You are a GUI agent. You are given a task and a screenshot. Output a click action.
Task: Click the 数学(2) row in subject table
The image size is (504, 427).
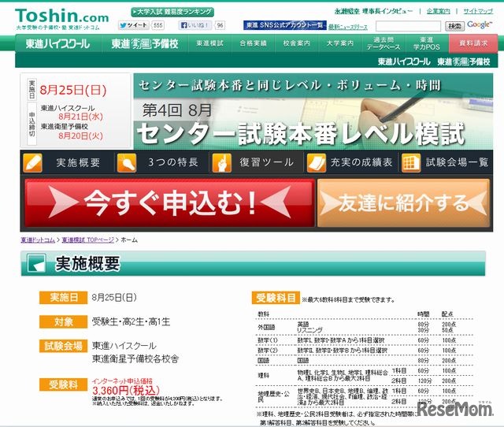pyautogui.click(x=364, y=351)
